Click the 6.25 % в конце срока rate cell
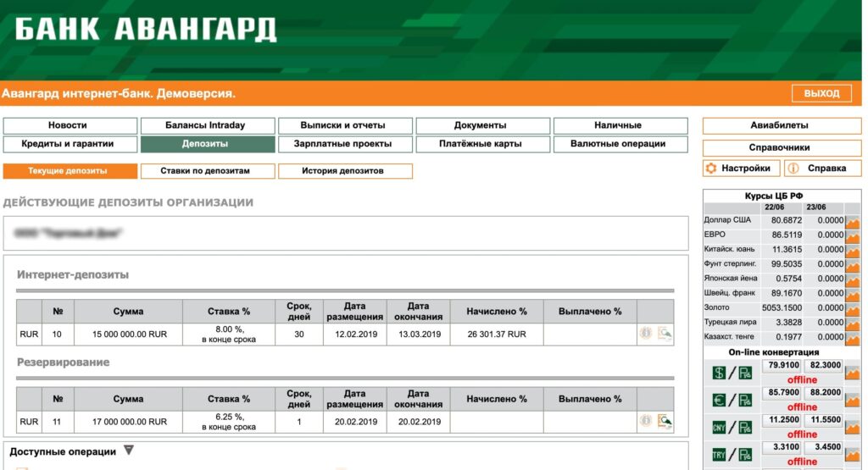 229,422
